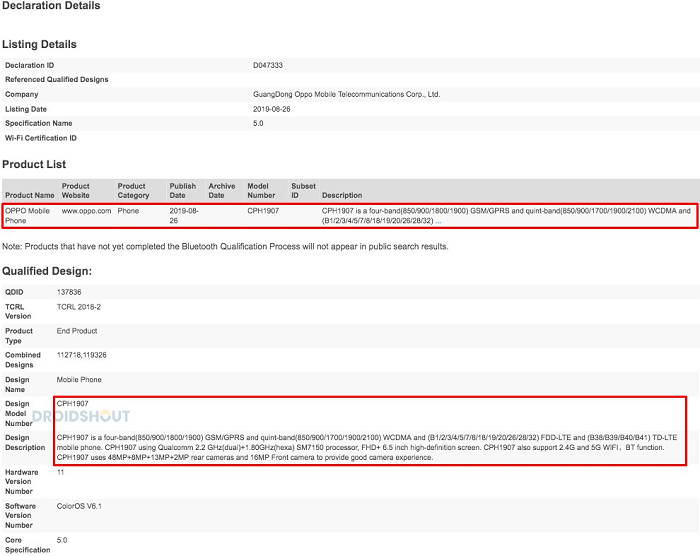This screenshot has width=700, height=556.
Task: Click the 'Model Number' column header
Action: (x=261, y=191)
